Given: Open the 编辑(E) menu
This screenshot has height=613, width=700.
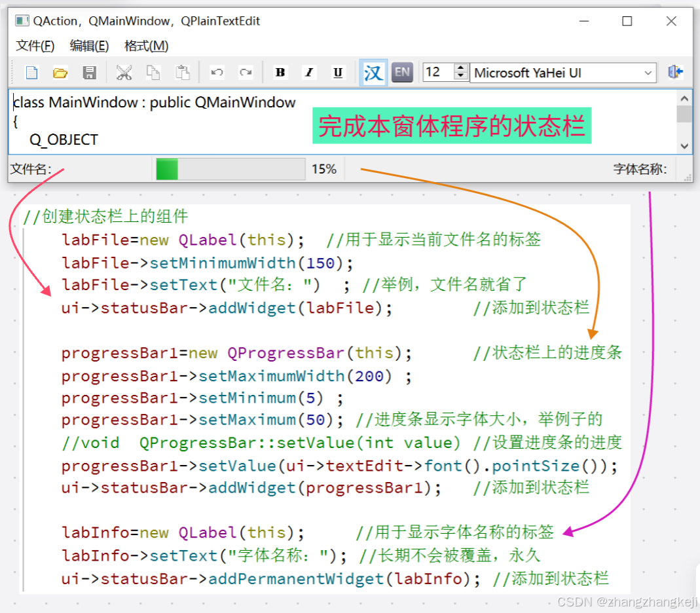Looking at the screenshot, I should coord(89,46).
